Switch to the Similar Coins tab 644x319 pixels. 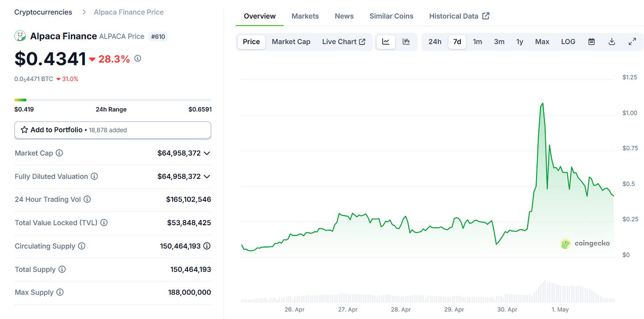(391, 16)
